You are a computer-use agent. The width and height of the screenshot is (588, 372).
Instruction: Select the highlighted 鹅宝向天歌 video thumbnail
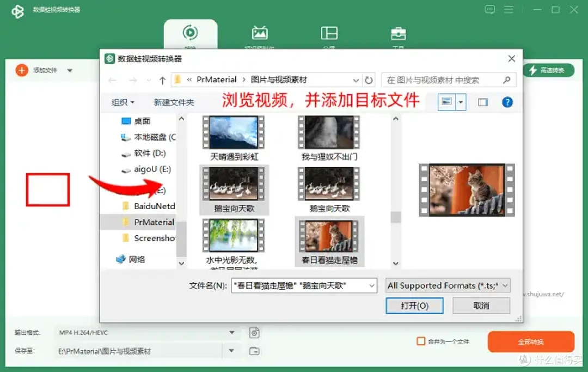(234, 190)
